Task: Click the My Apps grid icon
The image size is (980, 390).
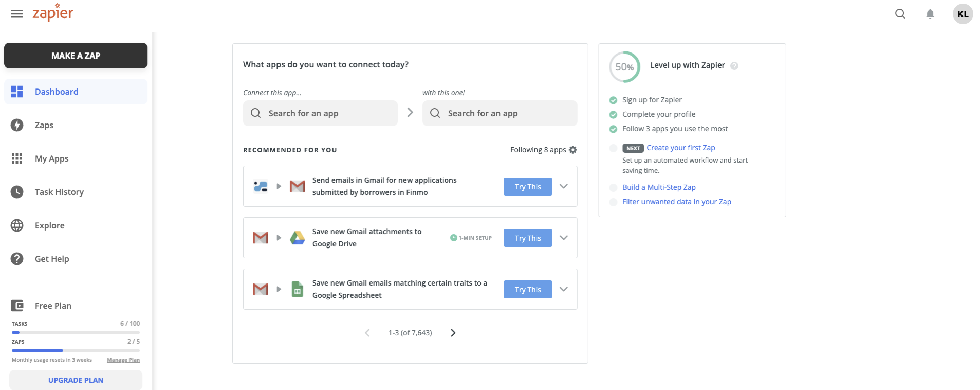Action: click(x=17, y=158)
